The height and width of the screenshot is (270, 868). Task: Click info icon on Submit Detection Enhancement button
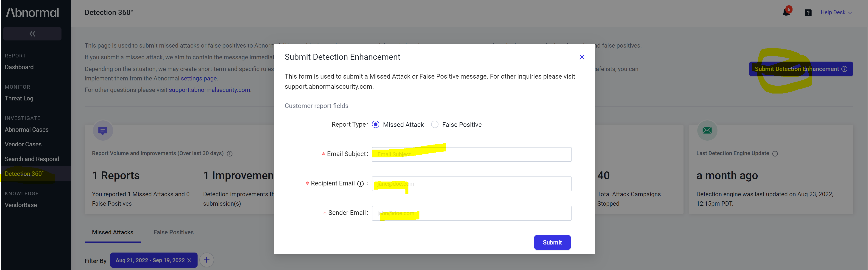[x=844, y=69]
